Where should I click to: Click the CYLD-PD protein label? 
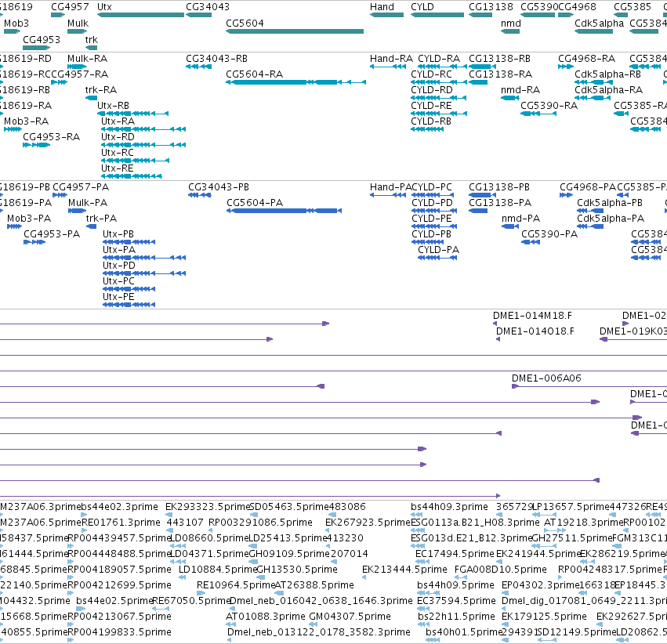432,203
